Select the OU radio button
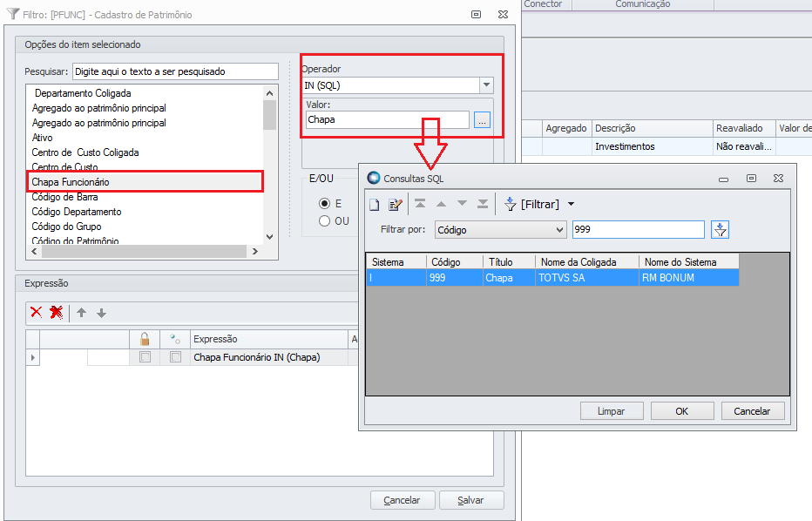812x521 pixels. pos(325,221)
